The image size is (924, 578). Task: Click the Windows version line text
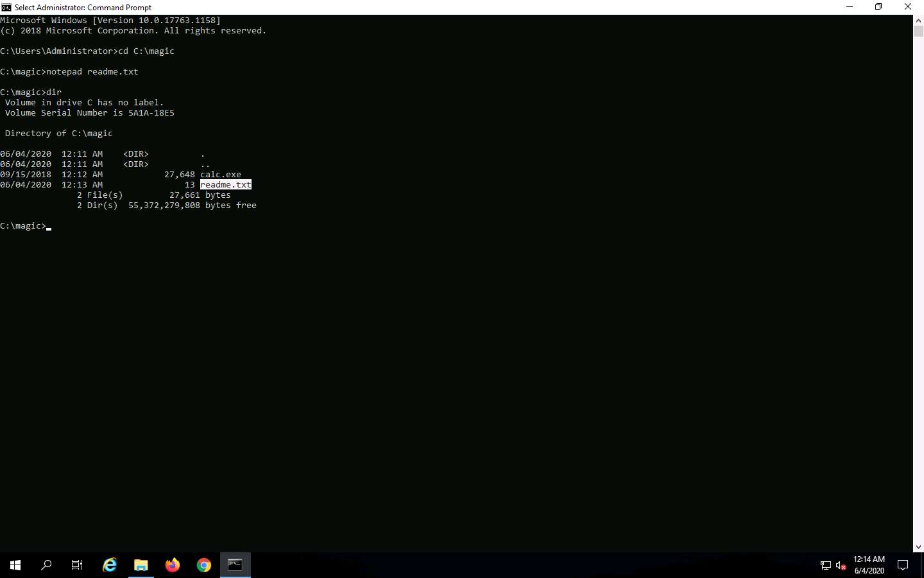(110, 20)
